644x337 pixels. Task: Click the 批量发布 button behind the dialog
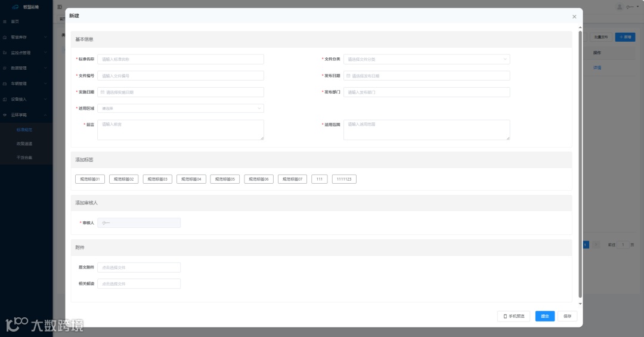pyautogui.click(x=601, y=37)
